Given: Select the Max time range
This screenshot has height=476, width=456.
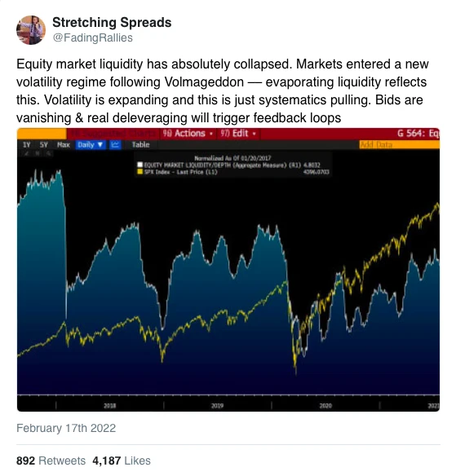Looking at the screenshot, I should [x=64, y=145].
